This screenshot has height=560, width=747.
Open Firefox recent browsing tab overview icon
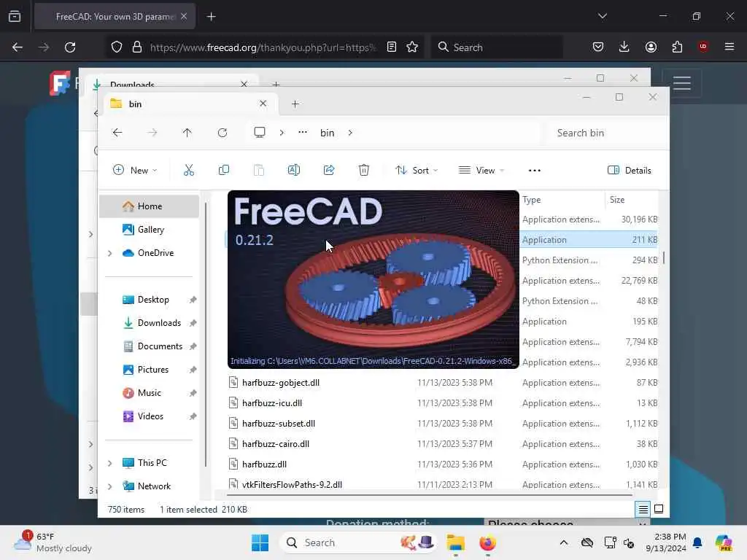tap(15, 17)
